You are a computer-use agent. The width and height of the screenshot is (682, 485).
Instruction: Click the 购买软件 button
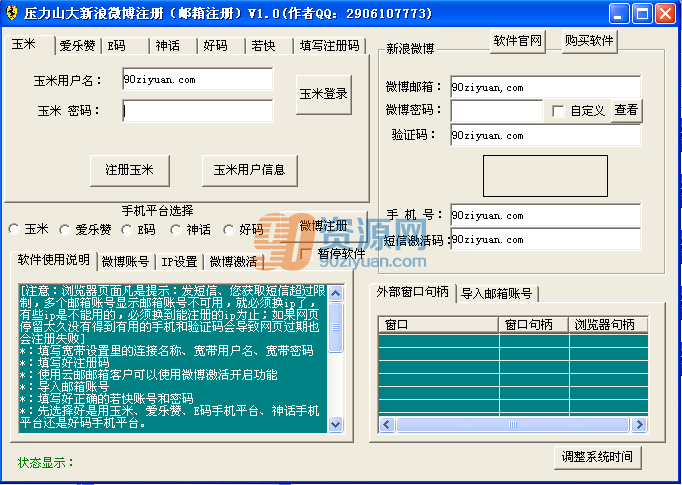tap(589, 42)
